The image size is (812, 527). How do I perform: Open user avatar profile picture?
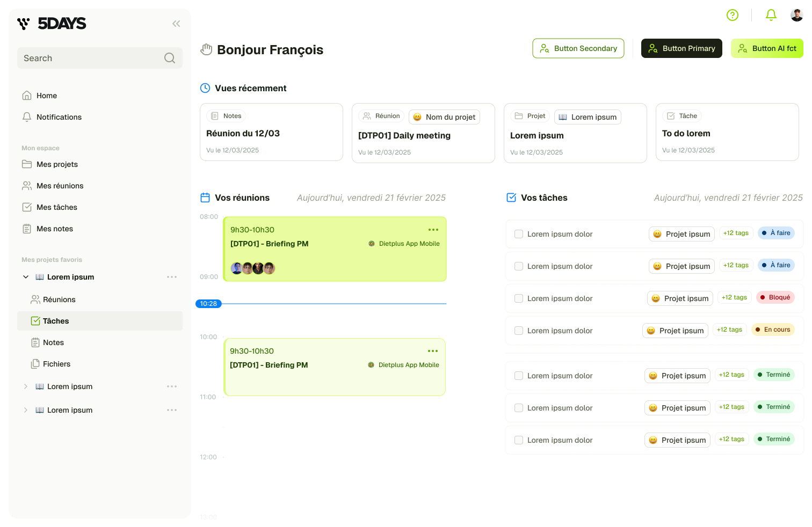point(797,15)
